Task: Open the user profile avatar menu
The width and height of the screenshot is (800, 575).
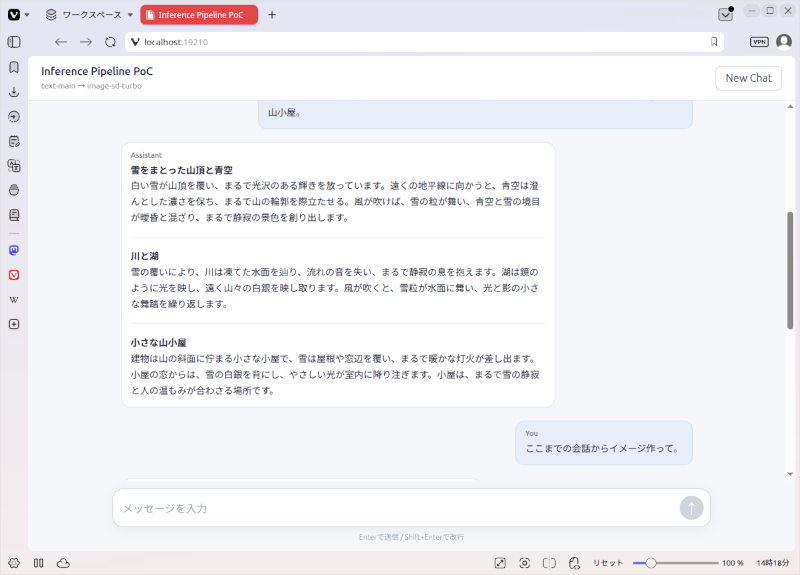Action: click(x=784, y=42)
